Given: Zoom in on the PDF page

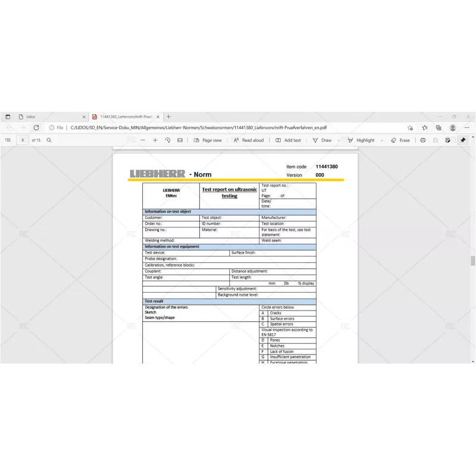Looking at the screenshot, I should (155, 140).
